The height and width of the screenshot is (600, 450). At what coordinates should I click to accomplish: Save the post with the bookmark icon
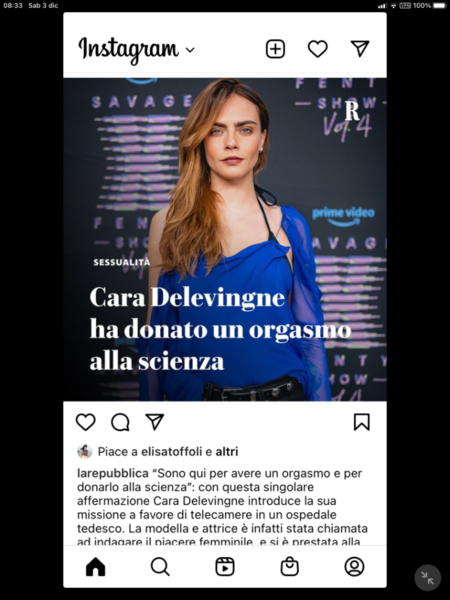(362, 422)
